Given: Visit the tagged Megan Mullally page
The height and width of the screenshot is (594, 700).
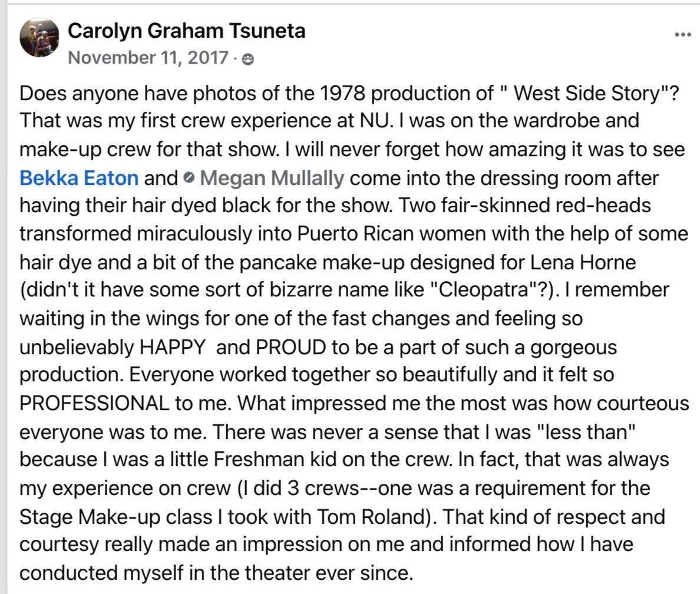Looking at the screenshot, I should click(272, 178).
